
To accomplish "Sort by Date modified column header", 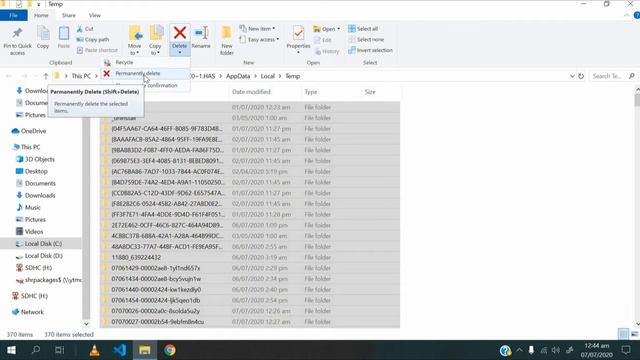I will 251,92.
